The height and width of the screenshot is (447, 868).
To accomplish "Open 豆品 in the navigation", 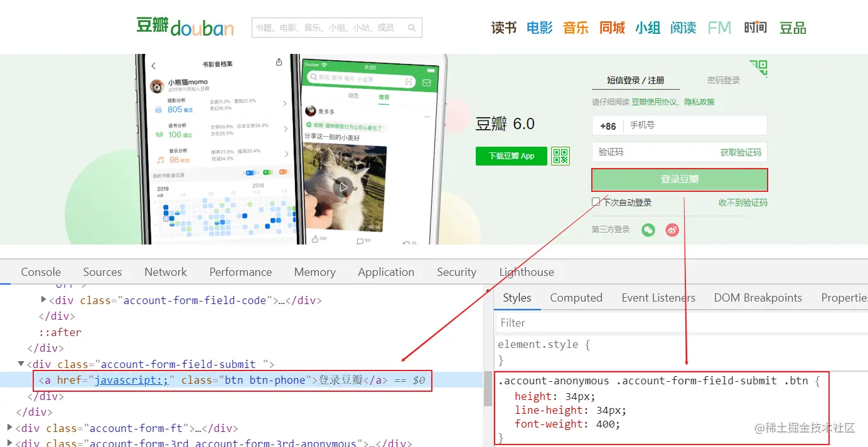I will pos(793,28).
